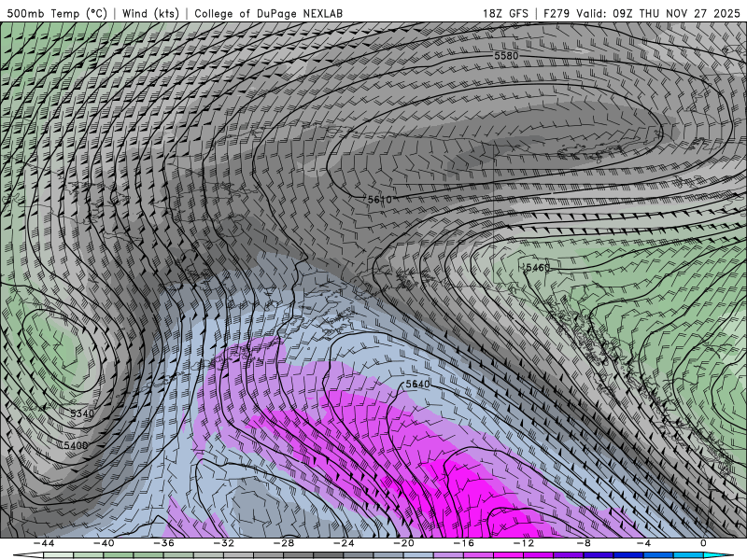Click the -44 colorbar tick label
Viewport: 747px width, 560px height.
[x=44, y=543]
